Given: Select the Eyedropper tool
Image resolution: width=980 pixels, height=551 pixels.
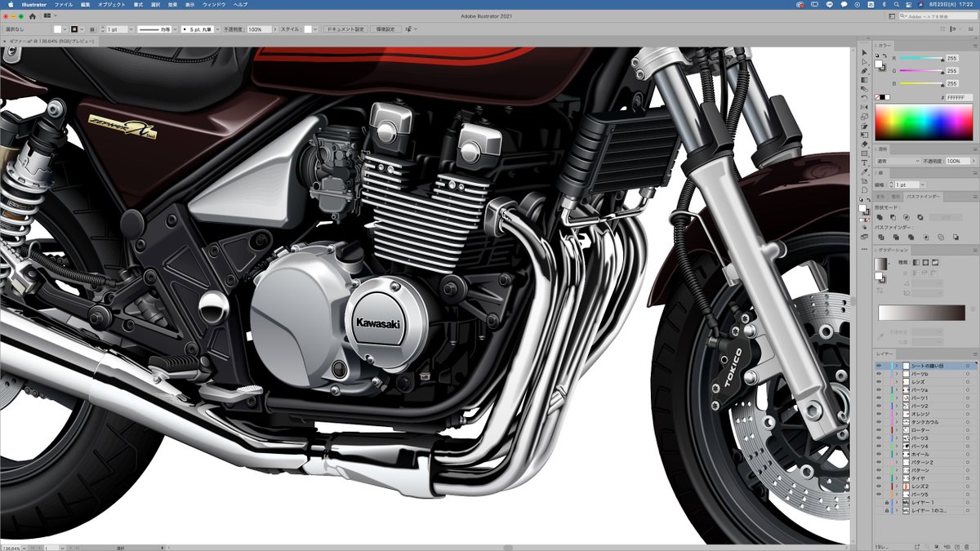Looking at the screenshot, I should 864,172.
